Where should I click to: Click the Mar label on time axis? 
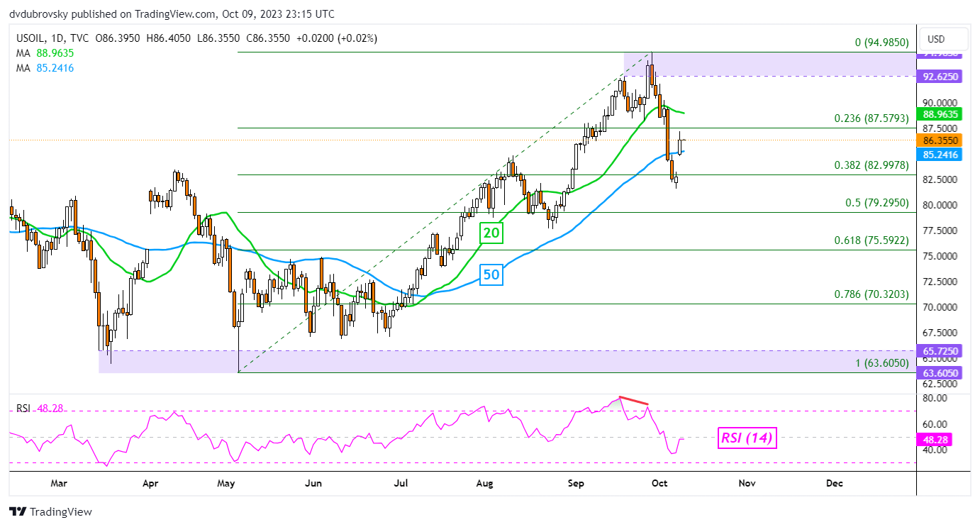(59, 483)
